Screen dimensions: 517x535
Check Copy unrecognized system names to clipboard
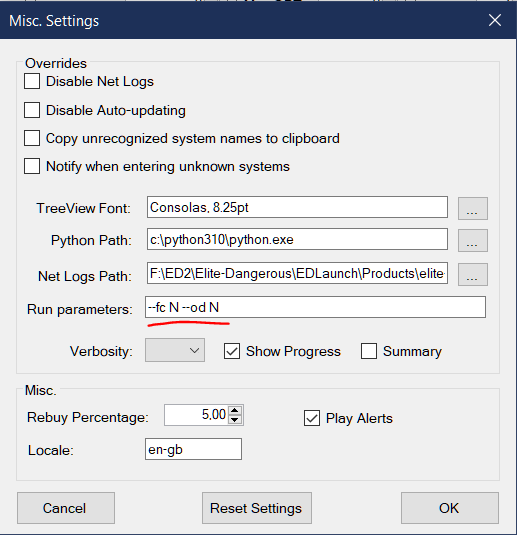coord(32,138)
